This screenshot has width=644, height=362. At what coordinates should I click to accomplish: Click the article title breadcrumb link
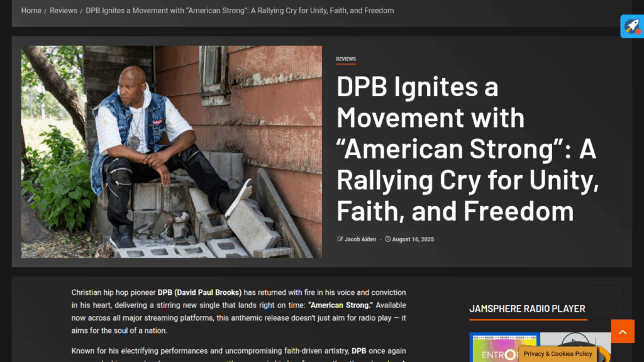[x=240, y=11]
